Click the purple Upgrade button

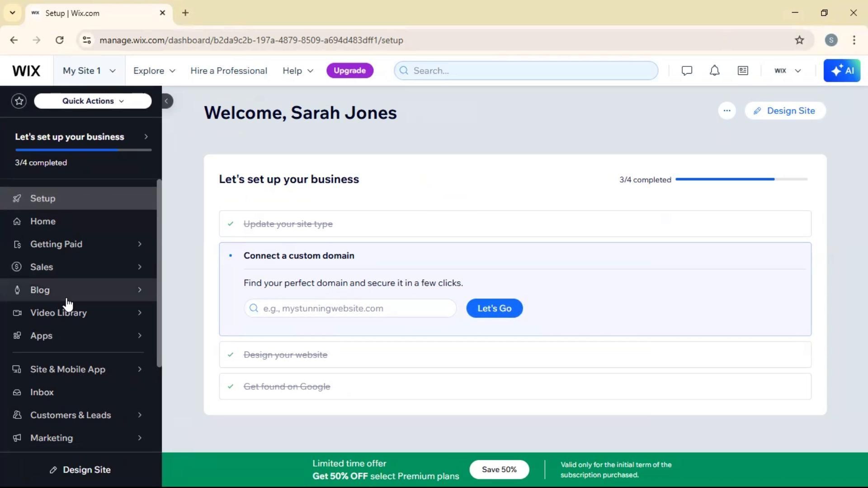pos(349,70)
